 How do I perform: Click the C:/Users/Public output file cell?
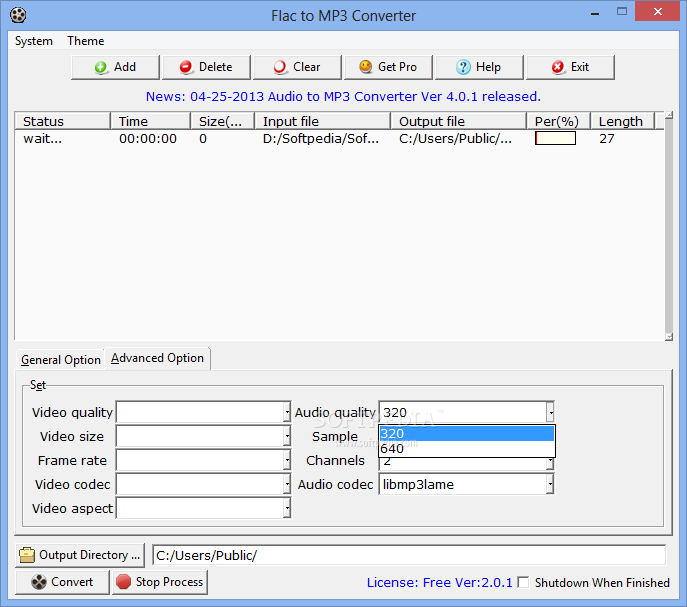(x=455, y=138)
